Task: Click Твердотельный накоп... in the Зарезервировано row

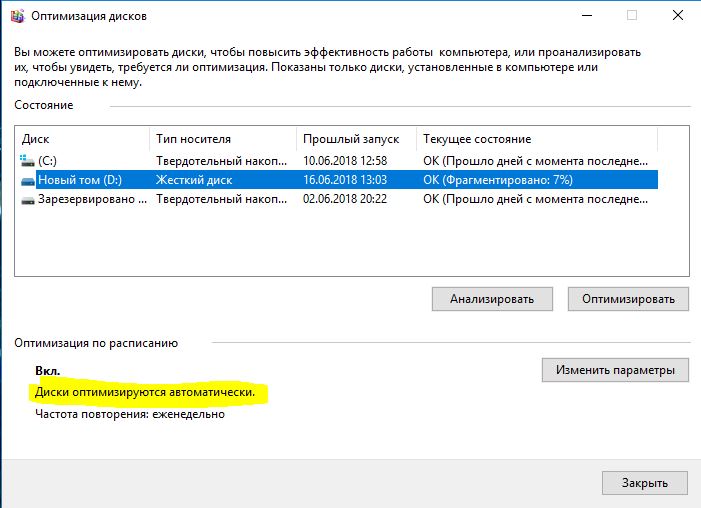Action: [221, 199]
